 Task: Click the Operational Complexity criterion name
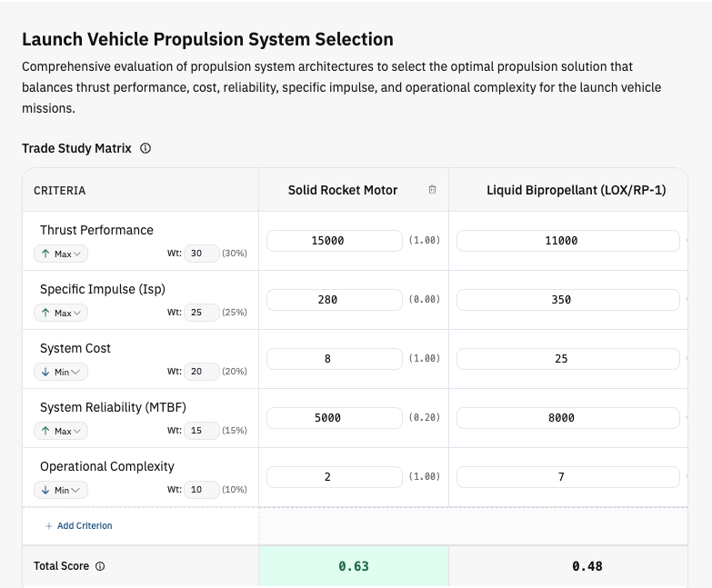coord(107,466)
